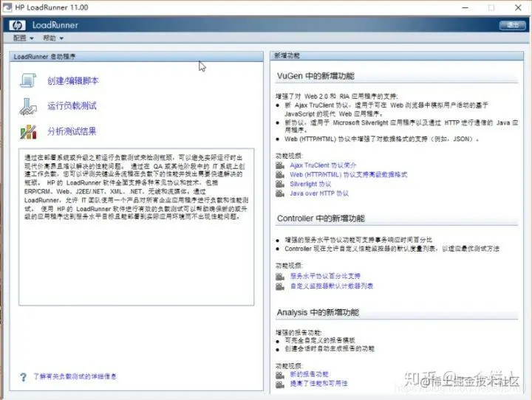Click the LoadRunner 启动程序 panel title
This screenshot has height=400, width=532.
(x=44, y=57)
